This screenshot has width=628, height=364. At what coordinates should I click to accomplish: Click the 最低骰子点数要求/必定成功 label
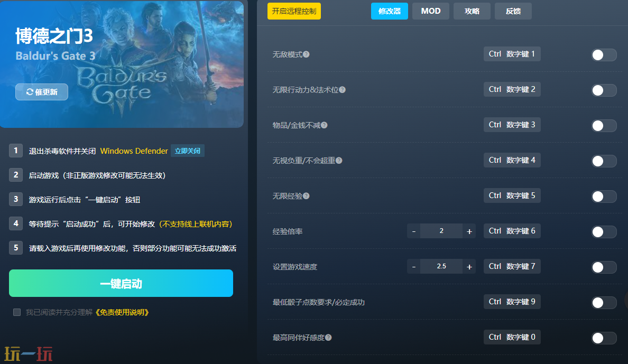click(318, 302)
